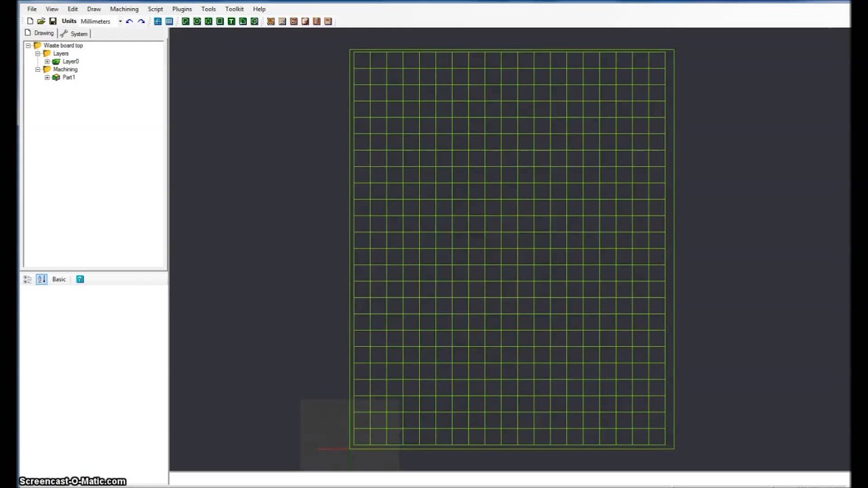Viewport: 868px width, 488px height.
Task: Open the Toolkit menu
Action: 235,9
